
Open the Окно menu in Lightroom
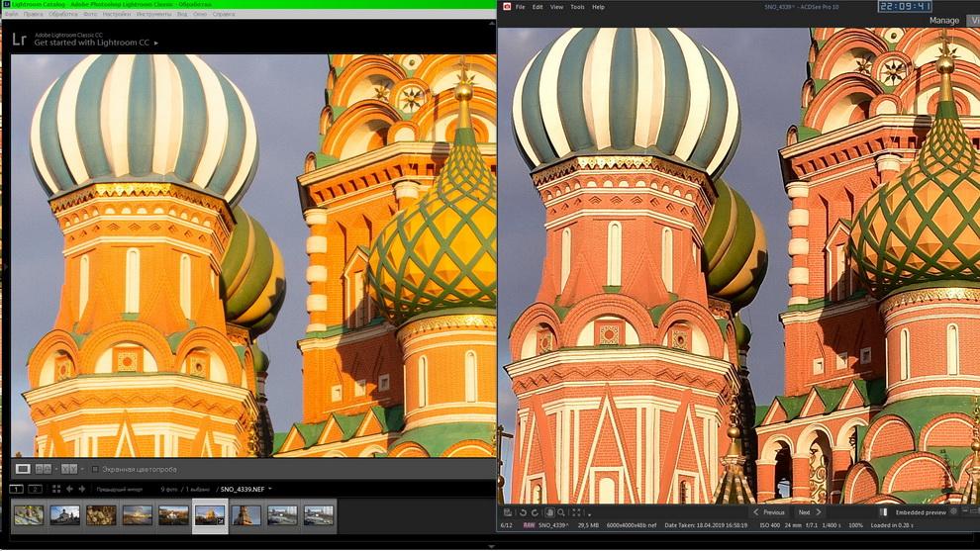pyautogui.click(x=200, y=14)
